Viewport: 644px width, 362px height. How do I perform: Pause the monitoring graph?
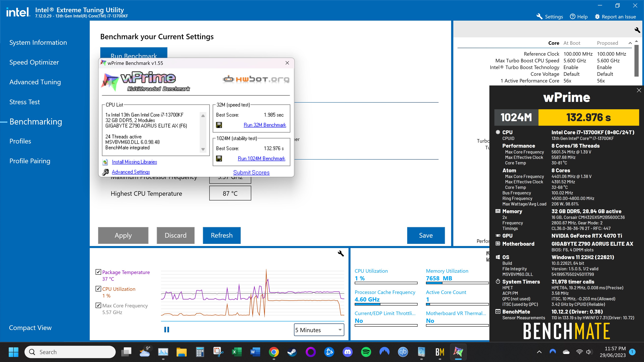point(167,330)
